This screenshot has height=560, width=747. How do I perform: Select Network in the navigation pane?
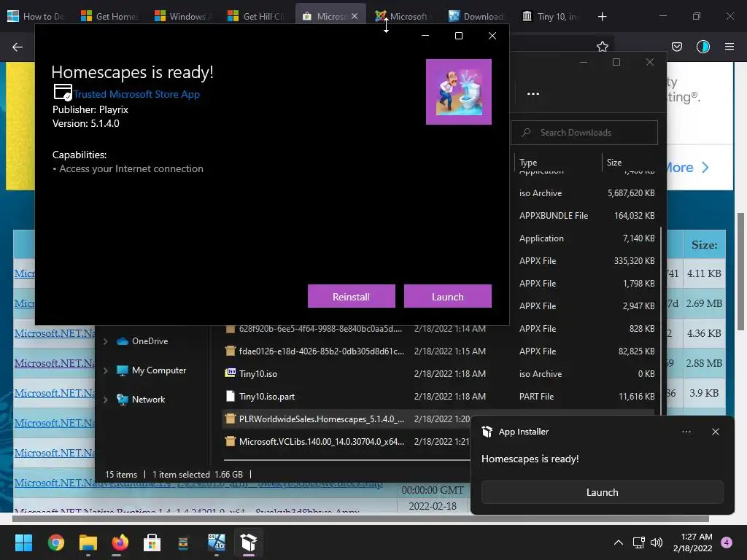coord(148,399)
